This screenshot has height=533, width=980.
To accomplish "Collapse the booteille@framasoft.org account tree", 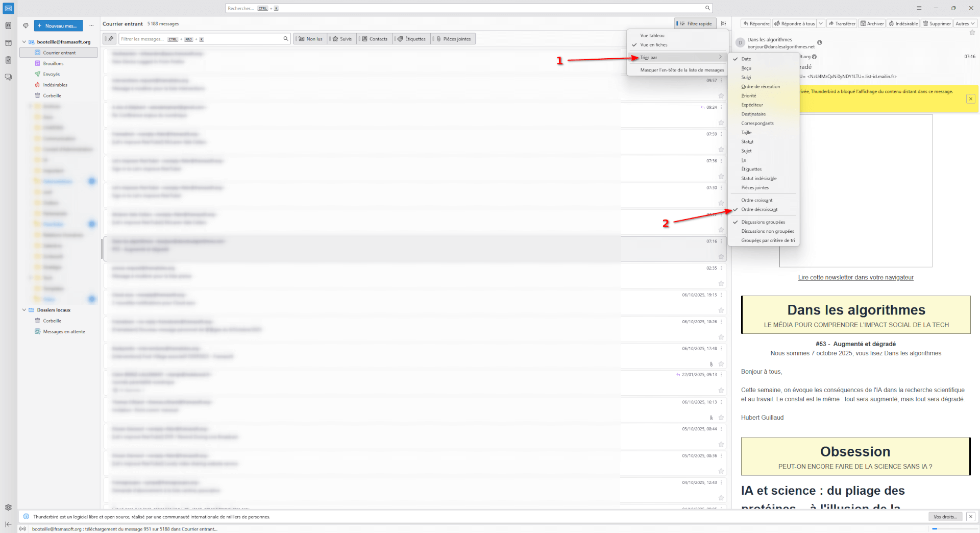I will (x=24, y=42).
